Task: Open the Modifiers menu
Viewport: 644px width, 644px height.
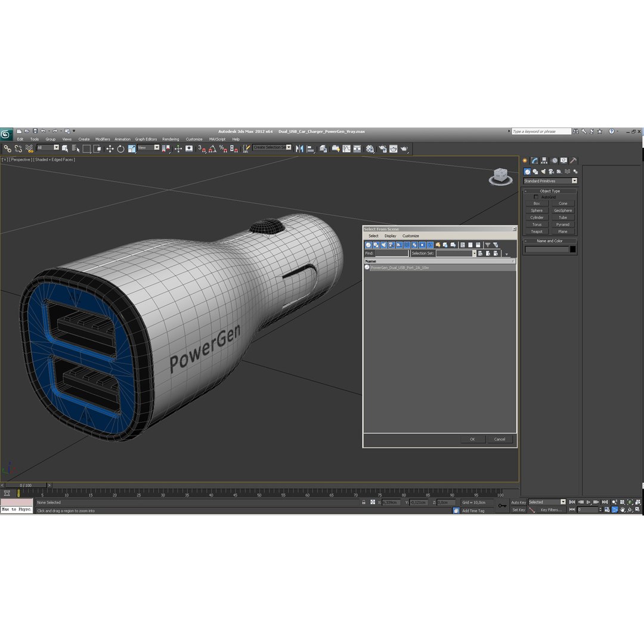Action: click(x=103, y=139)
